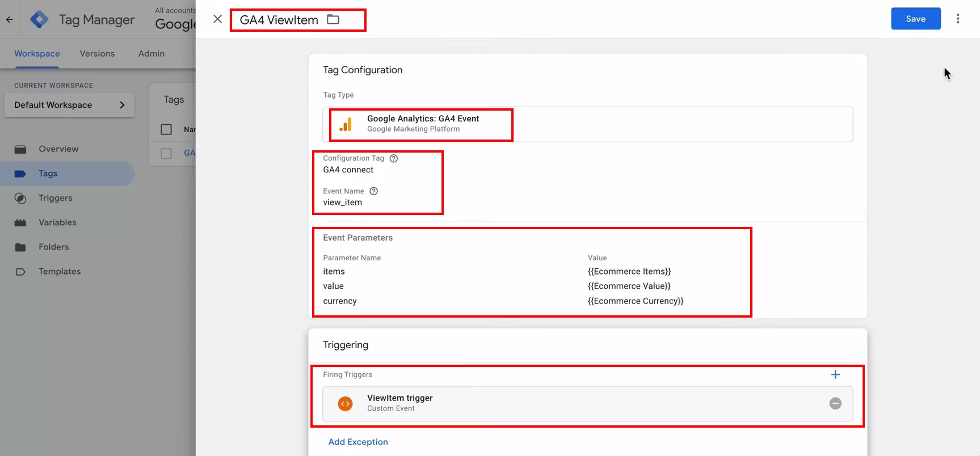The image size is (980, 456).
Task: Open Folders in the sidebar
Action: (x=54, y=247)
